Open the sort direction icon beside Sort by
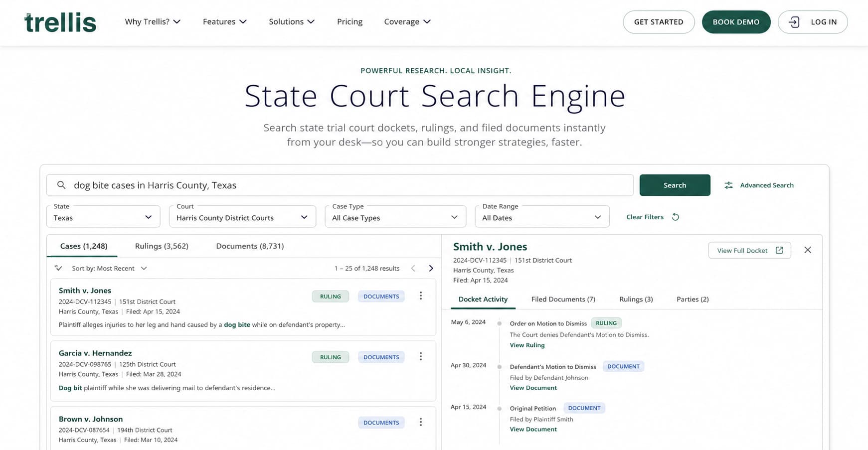The image size is (868, 450). pyautogui.click(x=58, y=268)
